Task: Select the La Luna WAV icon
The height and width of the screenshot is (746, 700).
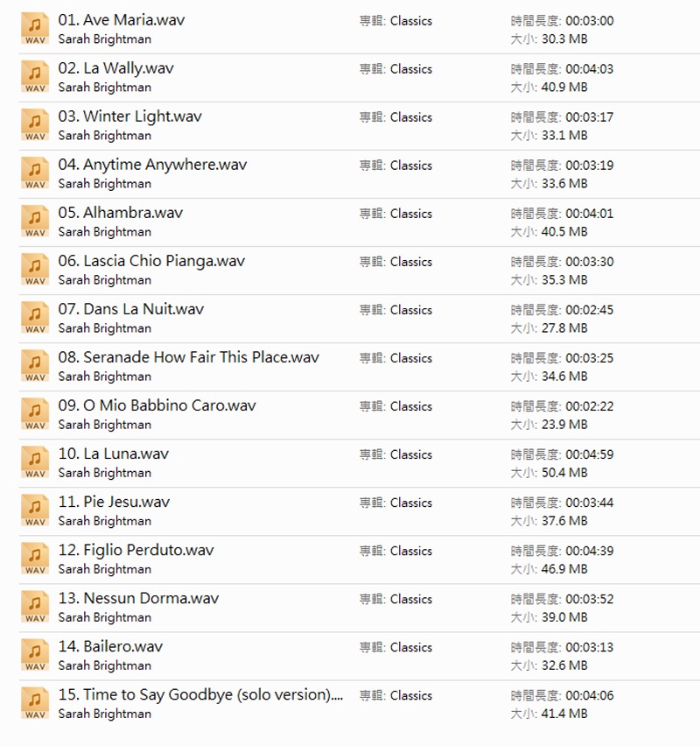Action: [35, 462]
